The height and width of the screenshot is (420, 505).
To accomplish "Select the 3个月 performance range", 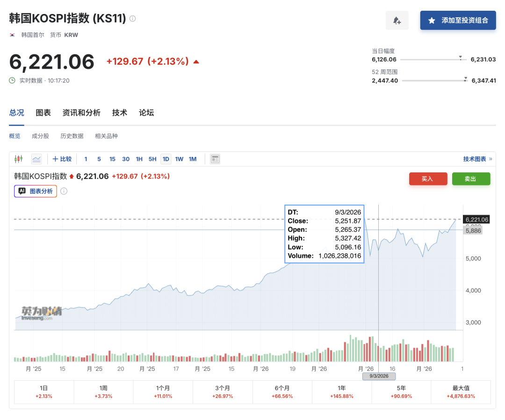I will coord(223,392).
